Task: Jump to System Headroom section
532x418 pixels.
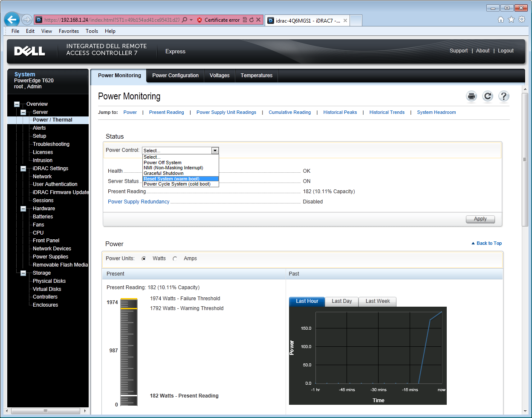Action: coord(437,113)
